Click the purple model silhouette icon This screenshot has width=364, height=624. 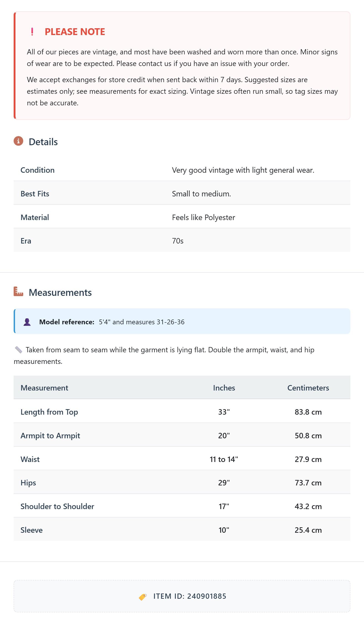pos(27,322)
